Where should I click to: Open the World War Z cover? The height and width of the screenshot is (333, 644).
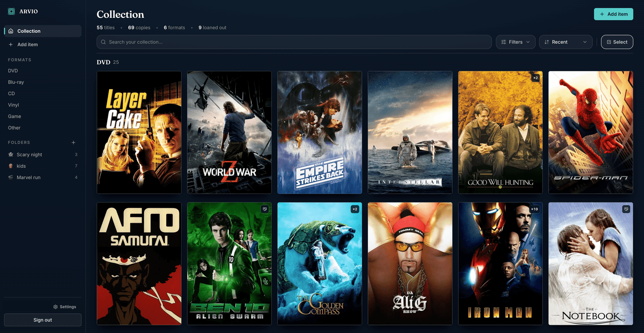click(229, 132)
